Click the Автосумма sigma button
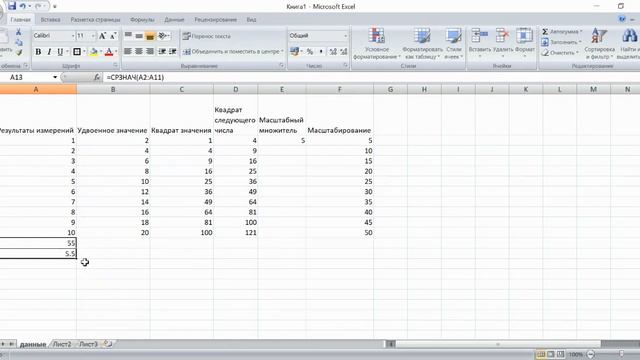Image resolution: width=640 pixels, height=360 pixels. tap(562, 31)
